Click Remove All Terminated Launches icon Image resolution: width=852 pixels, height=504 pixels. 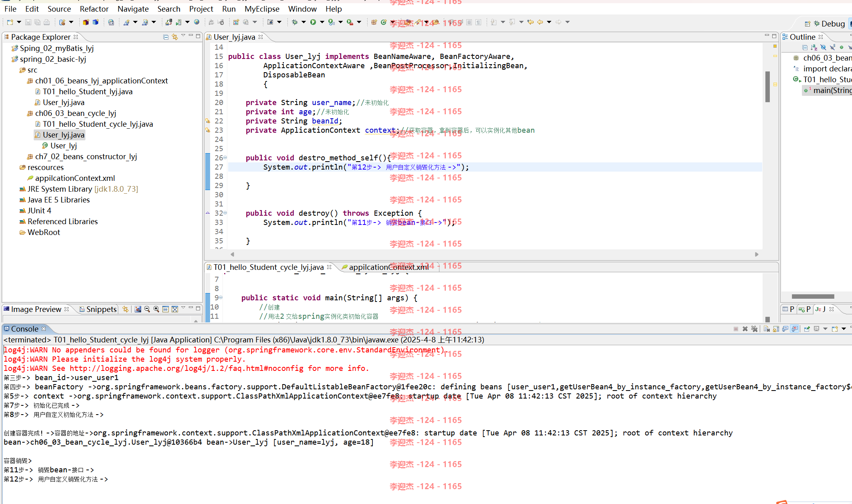click(x=754, y=329)
